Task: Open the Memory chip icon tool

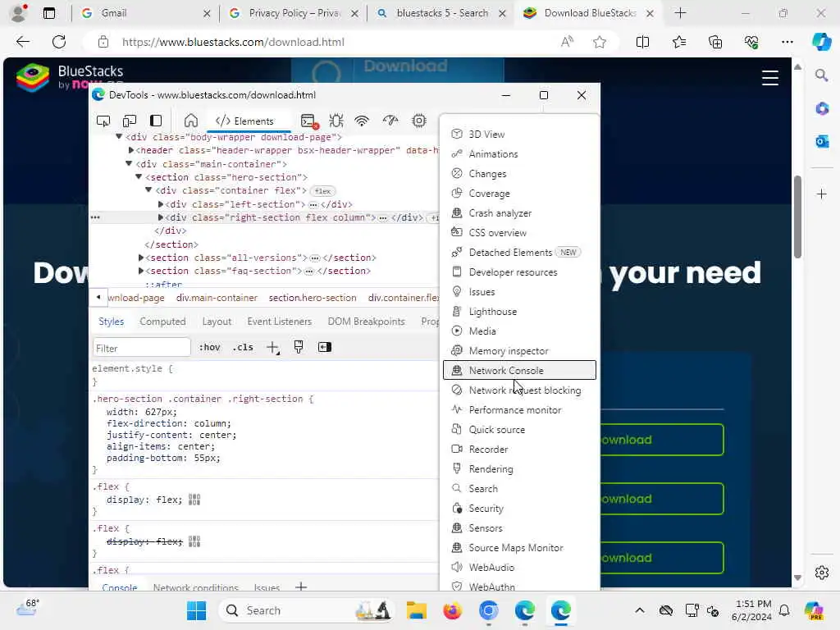Action: (419, 121)
